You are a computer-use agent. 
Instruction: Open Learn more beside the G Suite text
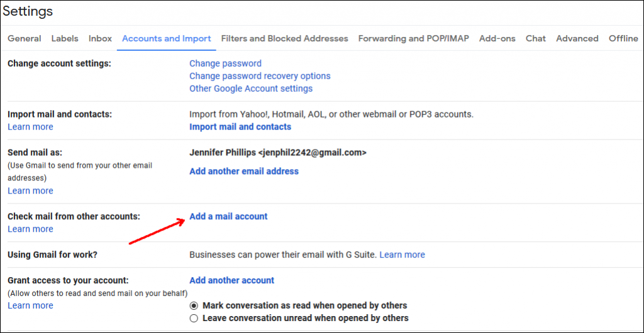[x=402, y=254]
